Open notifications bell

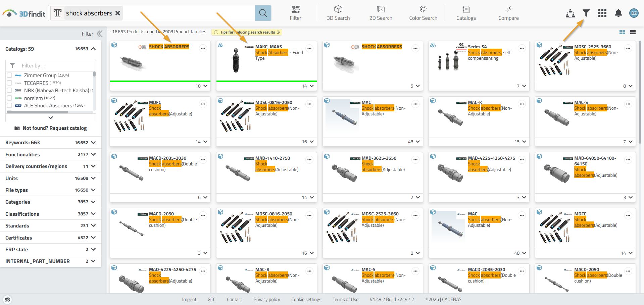pos(618,13)
